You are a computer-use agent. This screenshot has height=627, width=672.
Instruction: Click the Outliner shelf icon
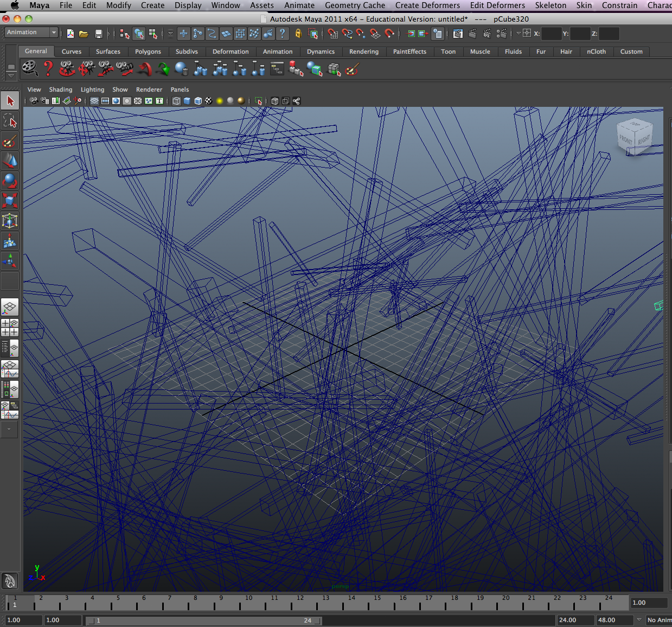pos(277,69)
